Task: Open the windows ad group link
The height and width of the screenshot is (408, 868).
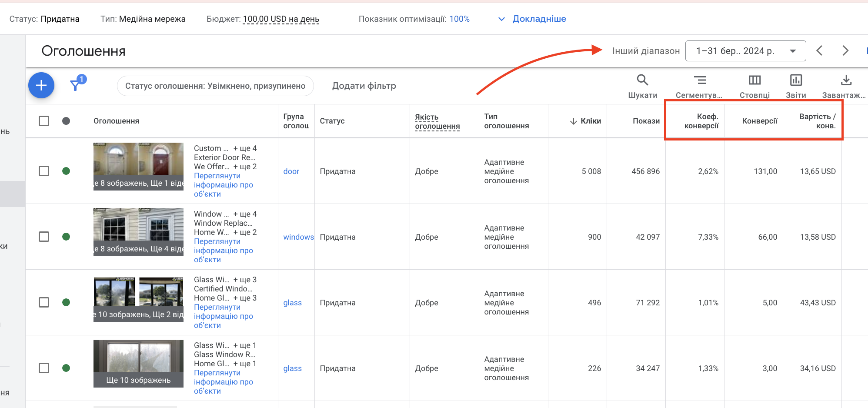Action: coord(298,237)
